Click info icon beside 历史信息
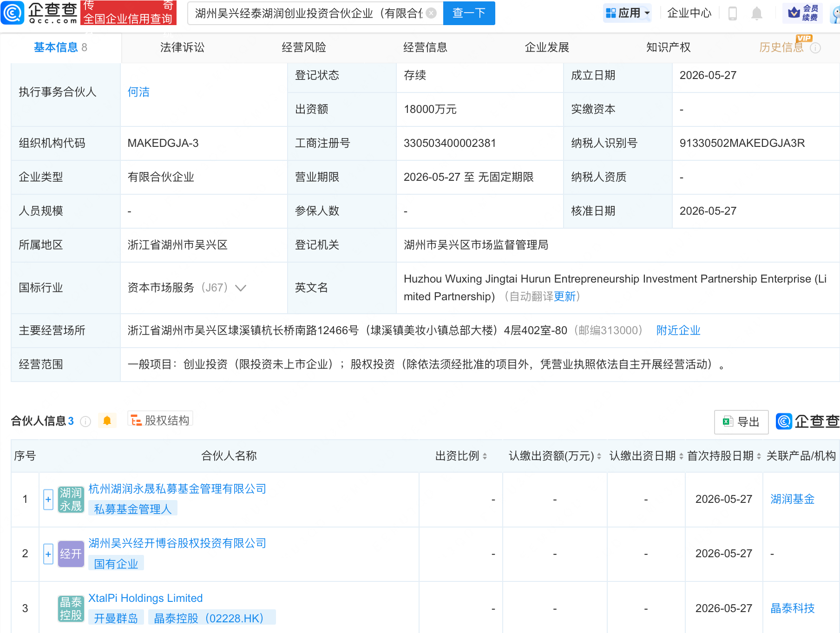Image resolution: width=840 pixels, height=633 pixels. [x=815, y=48]
